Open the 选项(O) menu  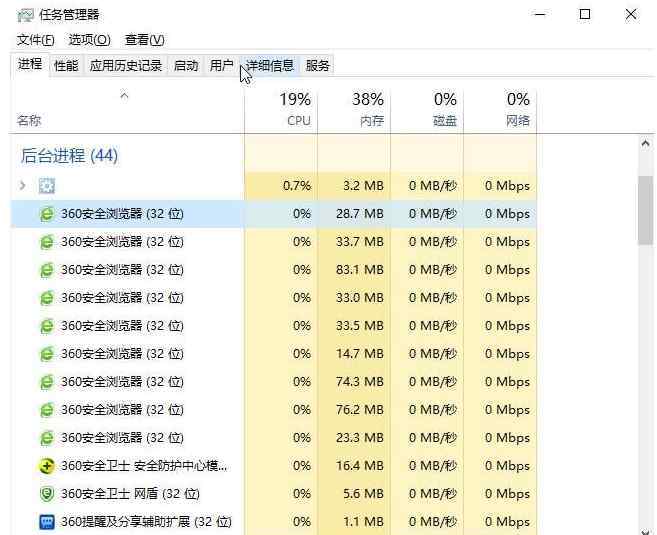tap(89, 40)
